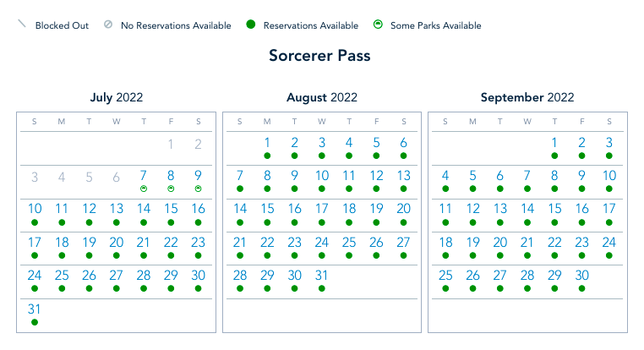
Task: Pick August 31 on the calendar
Action: pyautogui.click(x=322, y=276)
